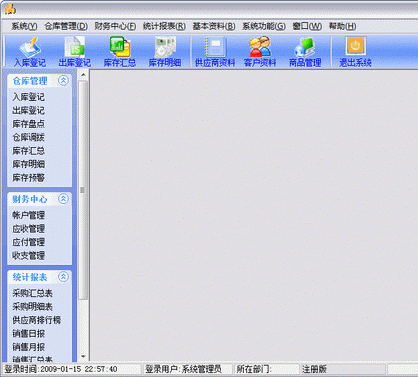Select 库存汇总 in sidebar
The width and height of the screenshot is (418, 377).
tap(28, 151)
